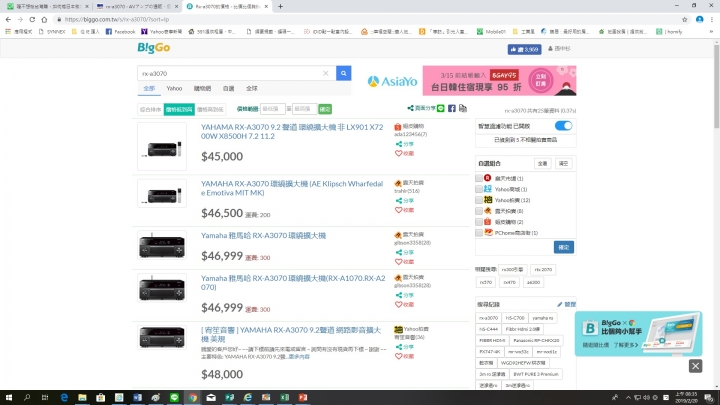Check the PChome商店街 (1) checkbox
This screenshot has height=405, width=720.
[x=479, y=233]
